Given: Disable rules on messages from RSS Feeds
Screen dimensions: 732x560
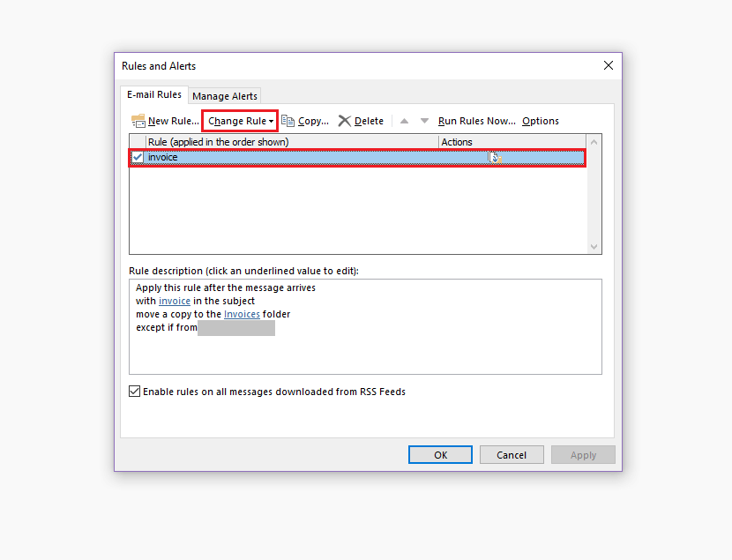Looking at the screenshot, I should (x=135, y=392).
